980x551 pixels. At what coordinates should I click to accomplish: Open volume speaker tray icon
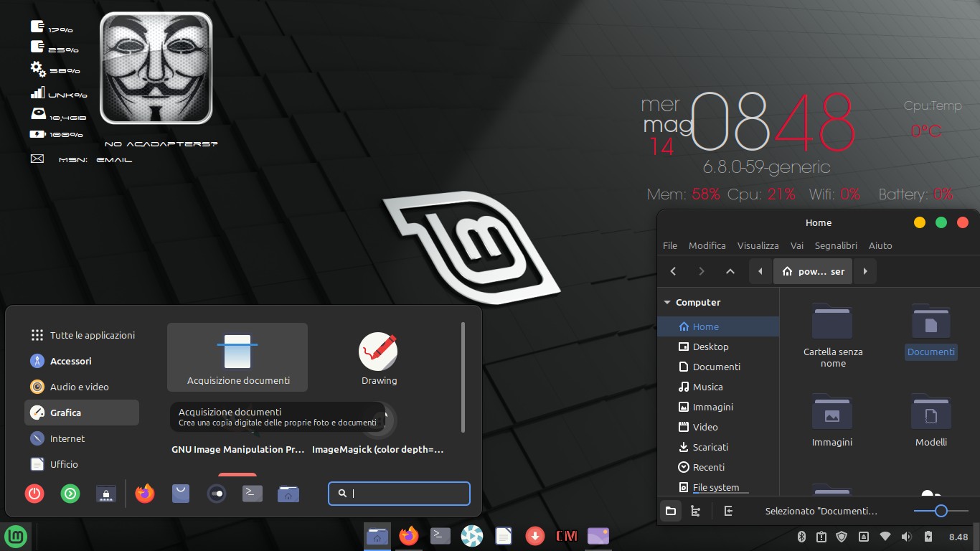907,537
